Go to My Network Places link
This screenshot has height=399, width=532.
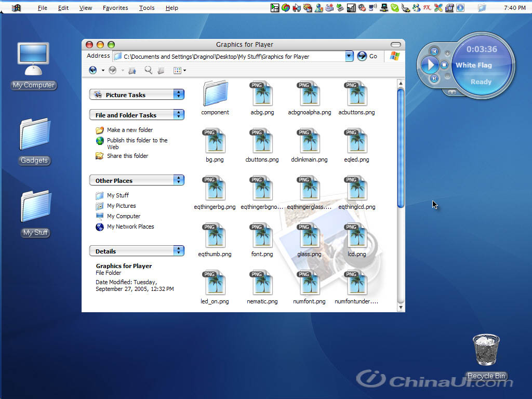pyautogui.click(x=130, y=227)
